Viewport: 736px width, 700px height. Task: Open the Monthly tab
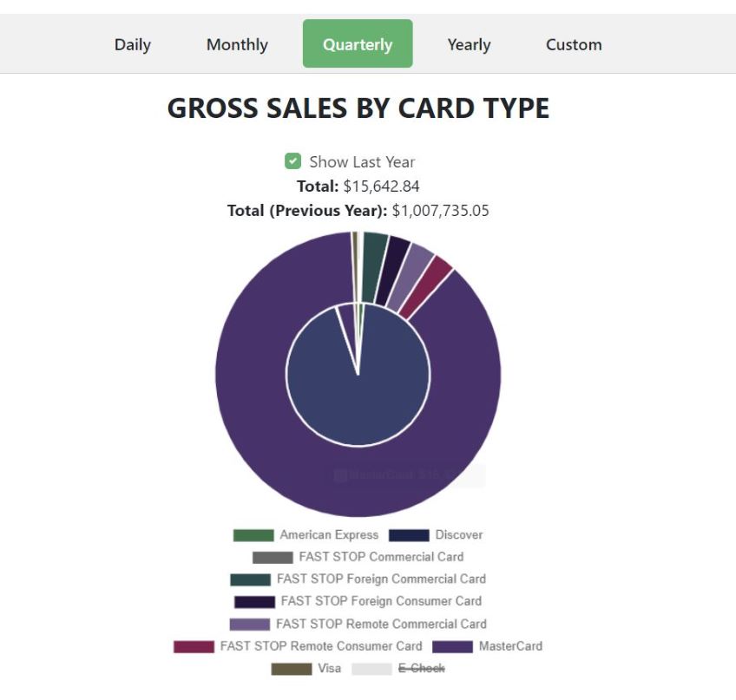click(x=237, y=44)
